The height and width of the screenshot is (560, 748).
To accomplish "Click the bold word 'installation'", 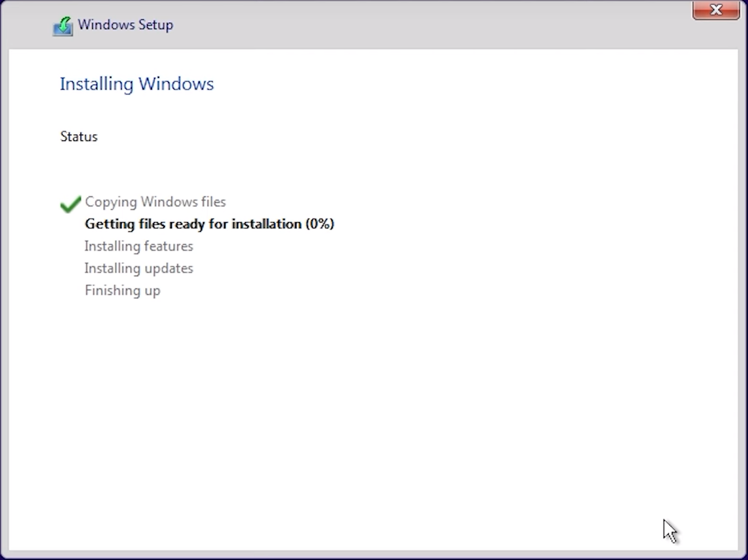I will (x=266, y=224).
